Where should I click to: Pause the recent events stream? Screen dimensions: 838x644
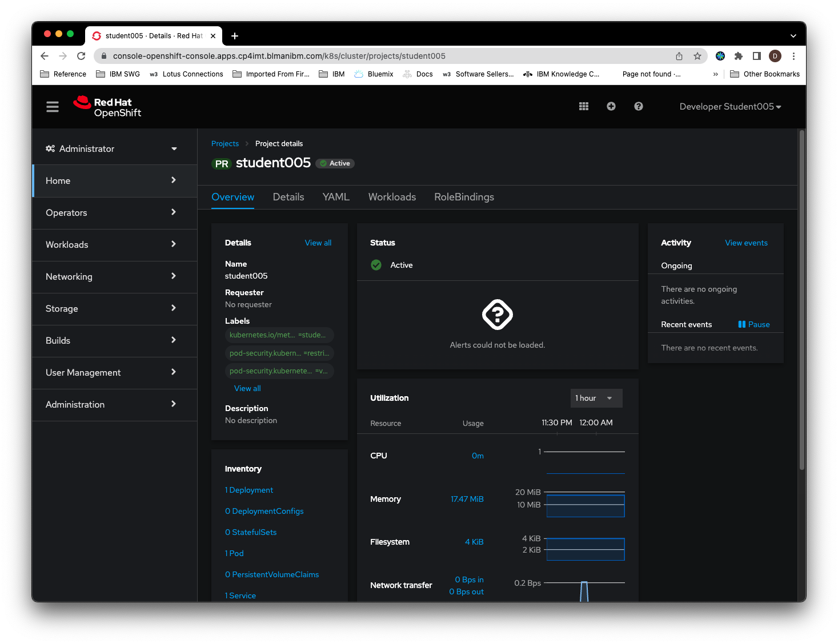754,324
